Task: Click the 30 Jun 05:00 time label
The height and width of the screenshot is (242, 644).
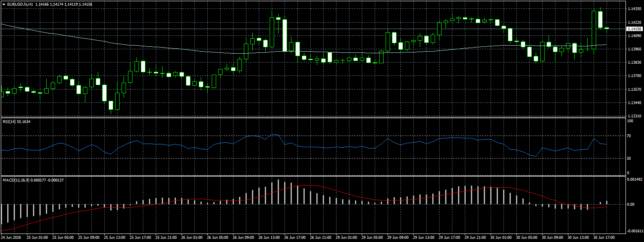Action: click(526, 238)
